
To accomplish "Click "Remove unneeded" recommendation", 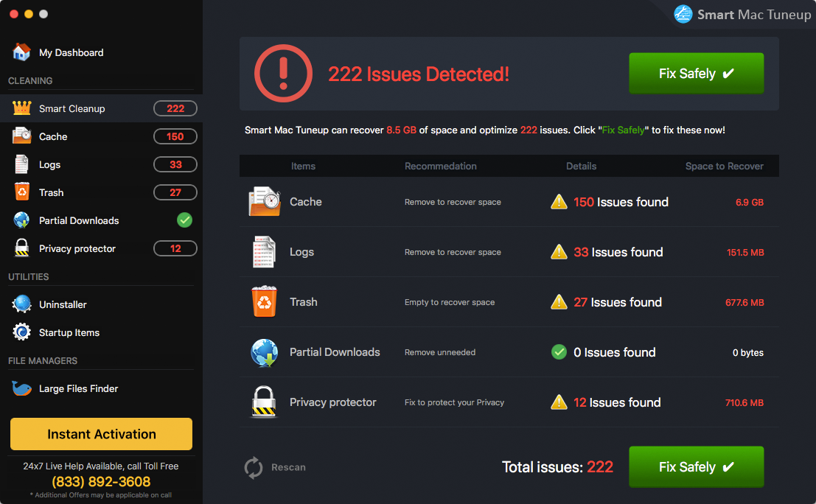I will (440, 352).
